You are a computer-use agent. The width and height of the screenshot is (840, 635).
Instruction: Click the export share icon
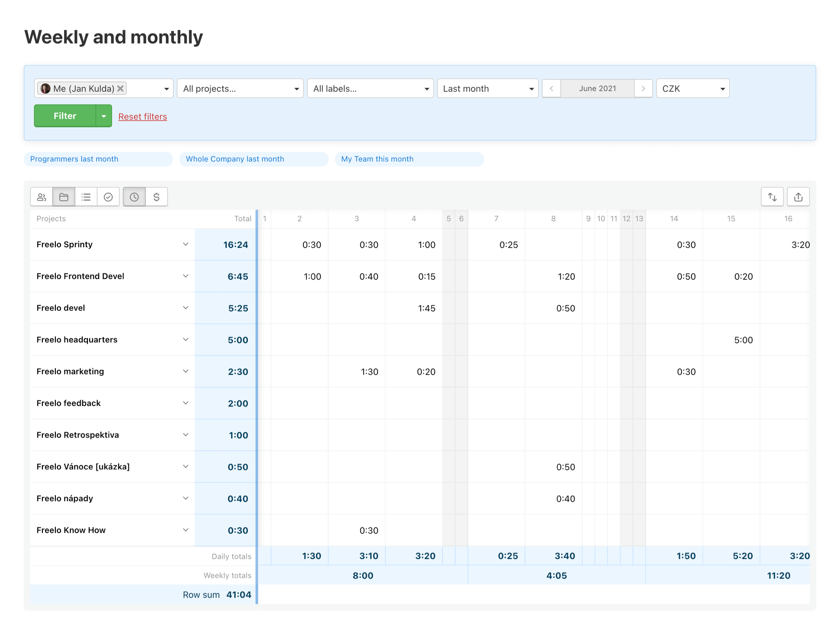(798, 197)
